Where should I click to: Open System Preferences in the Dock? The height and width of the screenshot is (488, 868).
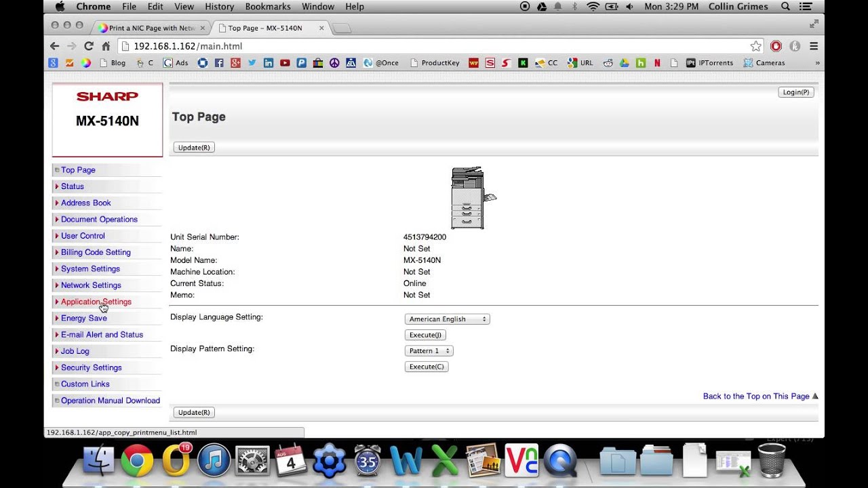(252, 462)
